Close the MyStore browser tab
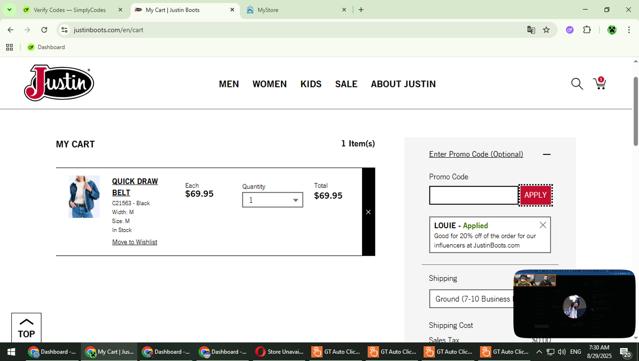The width and height of the screenshot is (639, 361). pos(344,10)
